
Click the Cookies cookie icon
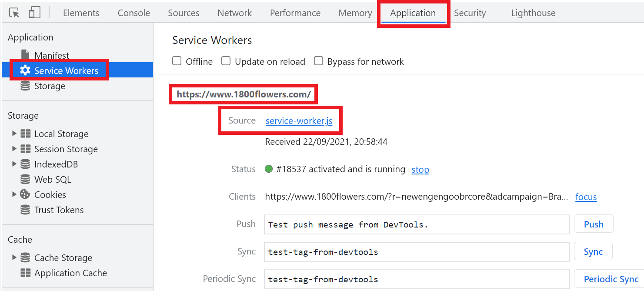[x=25, y=194]
